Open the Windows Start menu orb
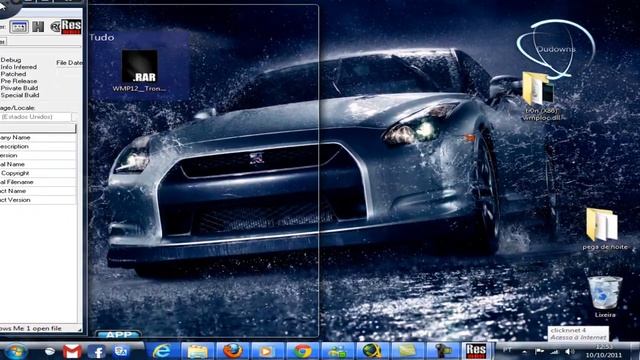The image size is (640, 360). (x=16, y=351)
